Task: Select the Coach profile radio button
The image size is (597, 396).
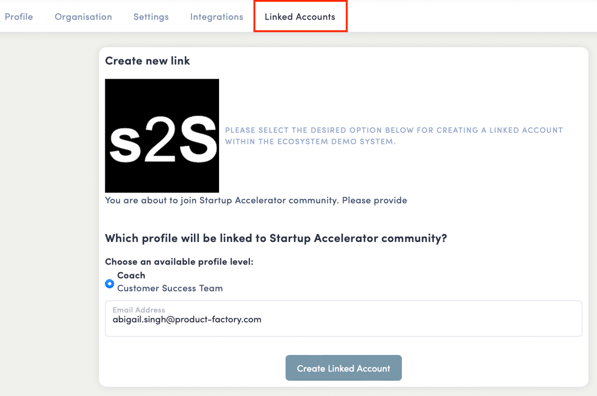Action: click(x=110, y=284)
